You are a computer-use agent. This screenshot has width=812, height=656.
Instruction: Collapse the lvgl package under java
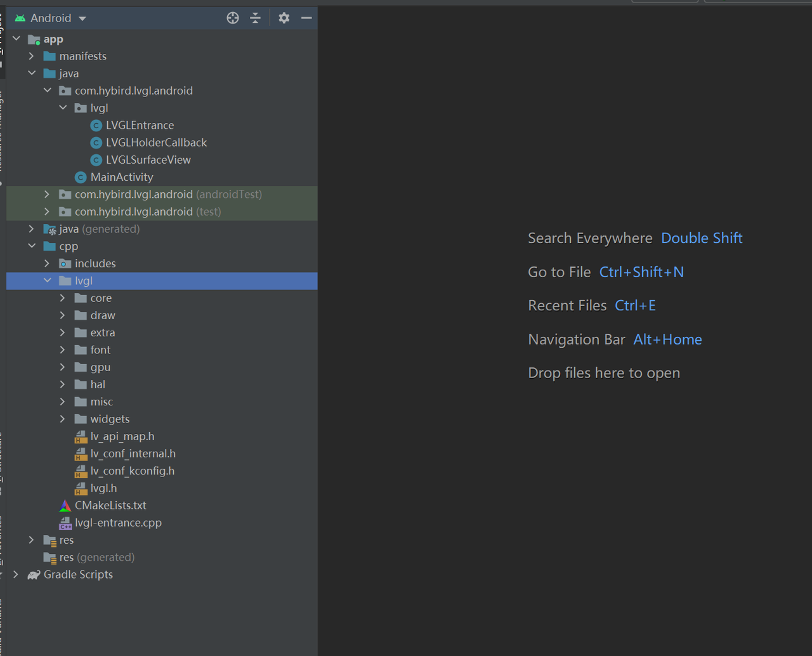tap(63, 108)
